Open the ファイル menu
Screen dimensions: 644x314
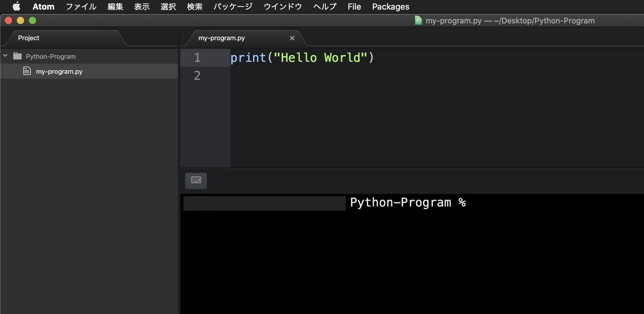pos(81,7)
